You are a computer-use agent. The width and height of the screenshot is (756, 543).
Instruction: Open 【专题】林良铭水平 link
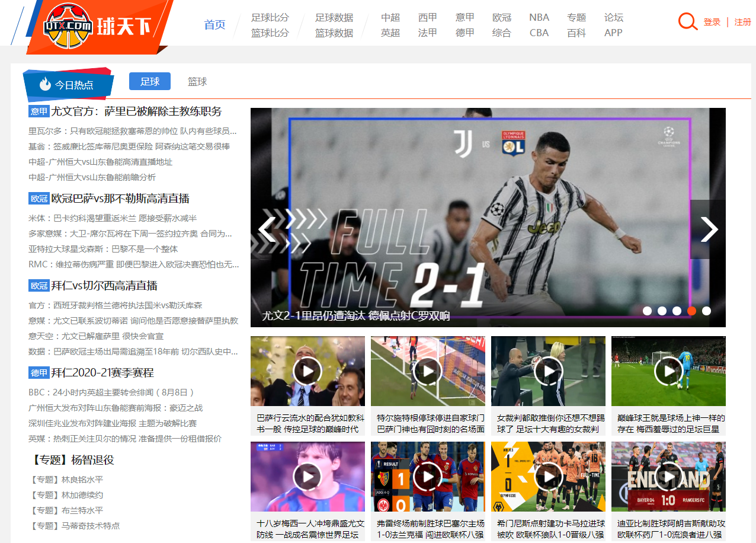click(x=66, y=480)
